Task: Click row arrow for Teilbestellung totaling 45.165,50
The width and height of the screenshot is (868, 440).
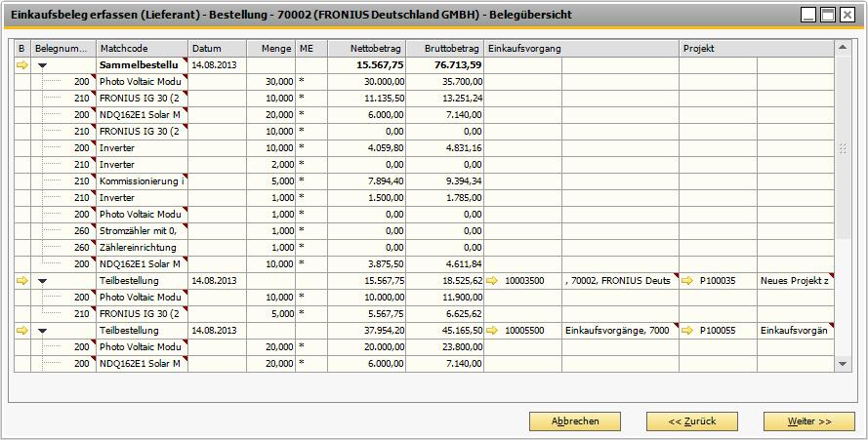Action: coord(22,331)
